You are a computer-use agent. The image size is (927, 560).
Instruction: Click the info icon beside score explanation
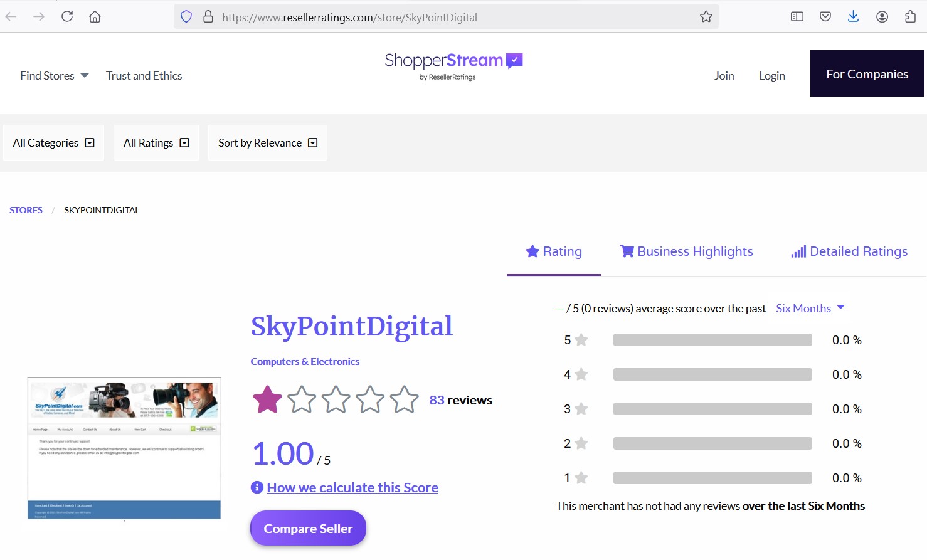pyautogui.click(x=257, y=487)
